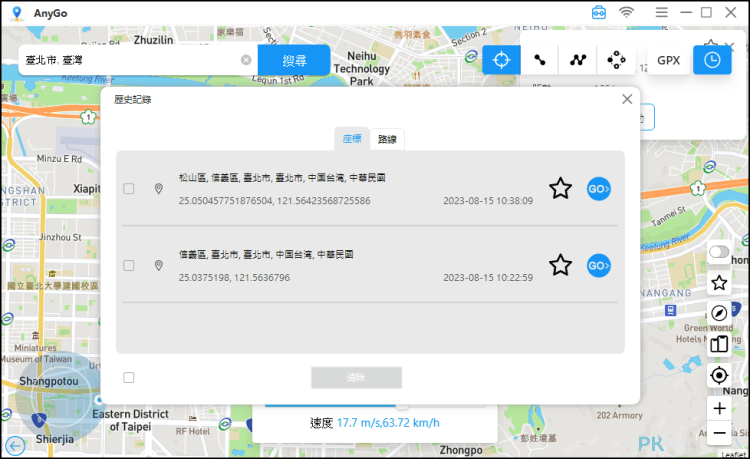
Task: Select the multi-spot route mode icon
Action: (578, 60)
